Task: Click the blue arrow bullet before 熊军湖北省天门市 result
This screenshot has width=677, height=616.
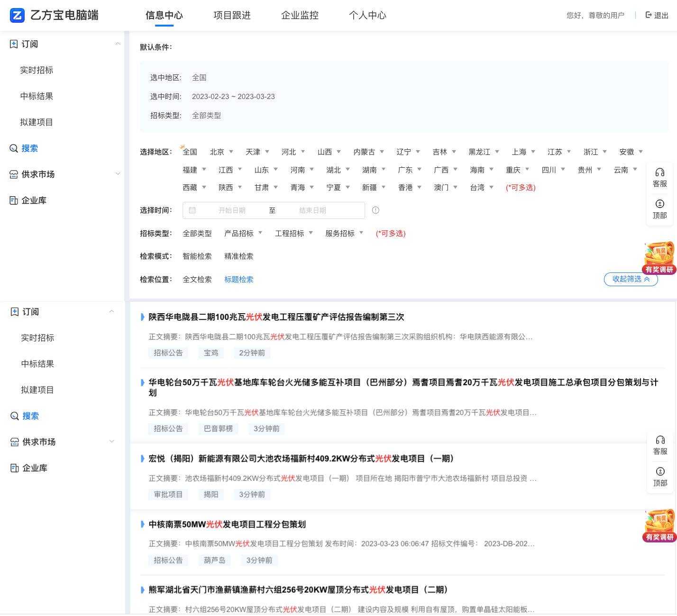Action: [x=142, y=590]
